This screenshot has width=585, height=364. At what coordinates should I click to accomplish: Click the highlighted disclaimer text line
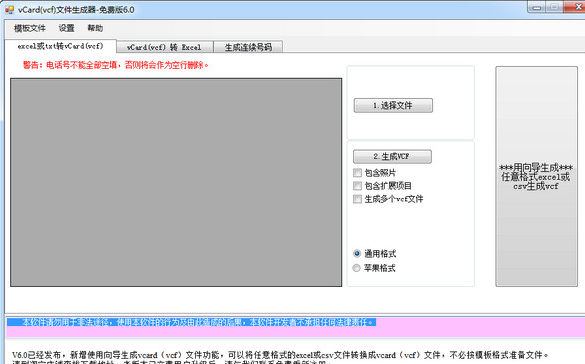tap(191, 322)
